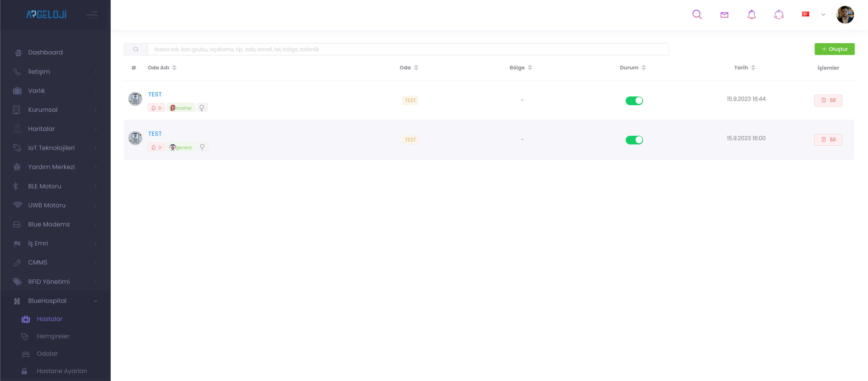The width and height of the screenshot is (868, 381).
Task: Toggle status switch for 16:00 patient
Action: (634, 140)
